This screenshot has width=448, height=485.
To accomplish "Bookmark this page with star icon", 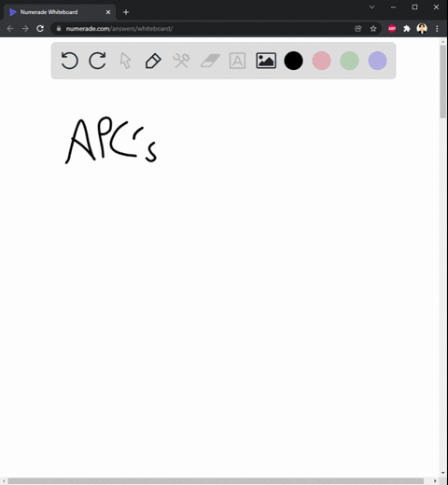I will [373, 29].
